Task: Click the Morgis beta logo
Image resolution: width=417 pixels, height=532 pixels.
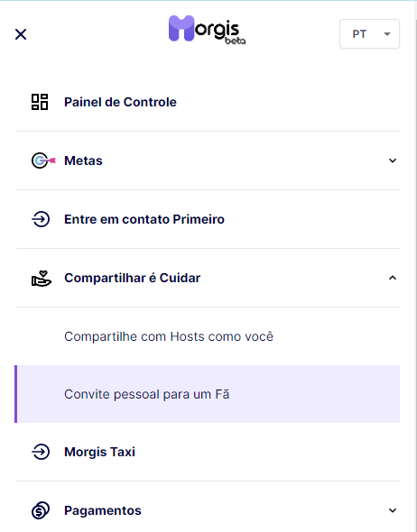Action: click(x=207, y=30)
